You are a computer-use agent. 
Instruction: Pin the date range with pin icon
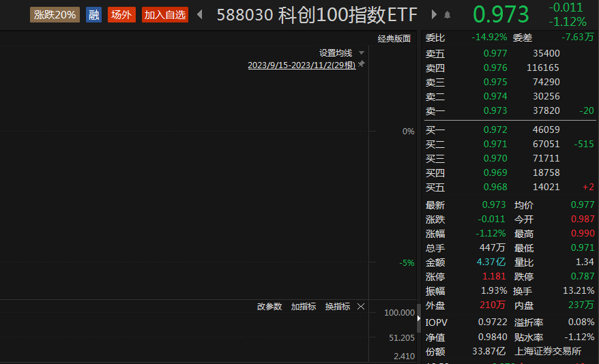click(361, 63)
